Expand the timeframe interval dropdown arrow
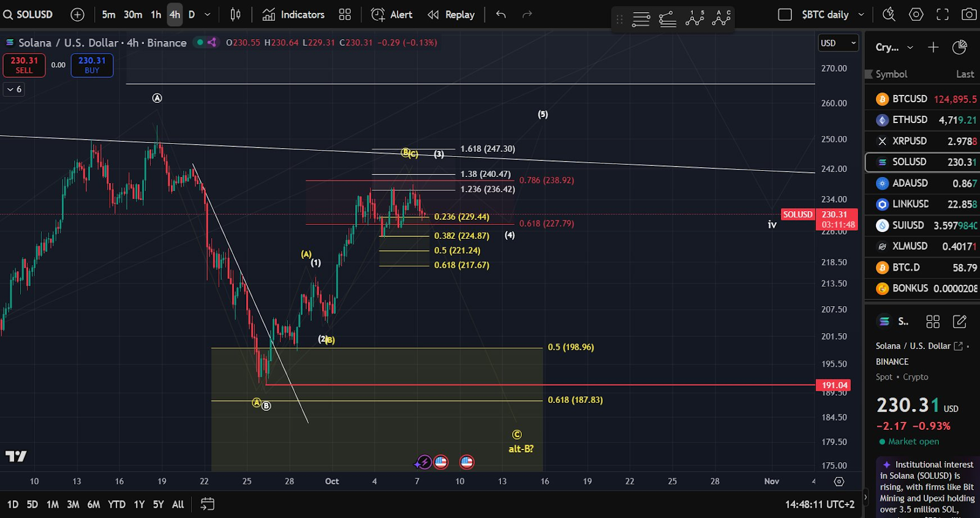The height and width of the screenshot is (518, 980). (x=208, y=15)
